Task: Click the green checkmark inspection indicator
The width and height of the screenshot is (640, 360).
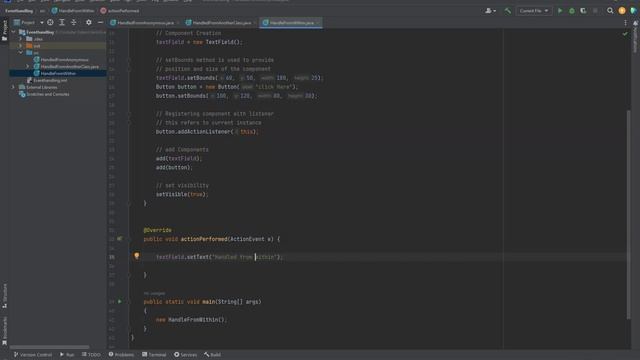Action: (x=625, y=34)
